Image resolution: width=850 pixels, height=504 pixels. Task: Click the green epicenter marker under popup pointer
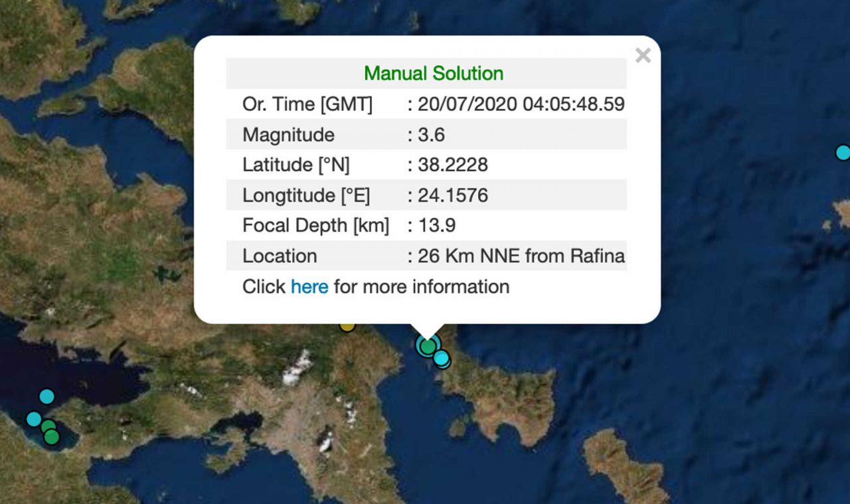(x=428, y=346)
